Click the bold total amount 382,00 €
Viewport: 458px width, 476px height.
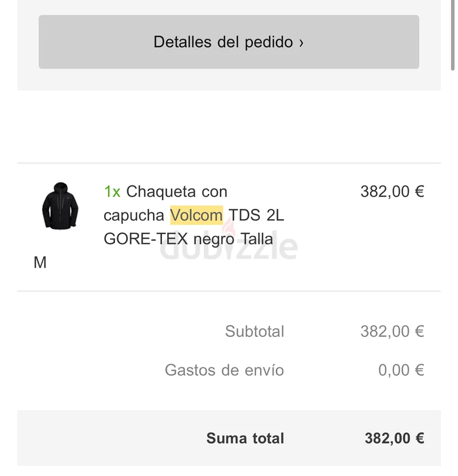[x=394, y=438]
